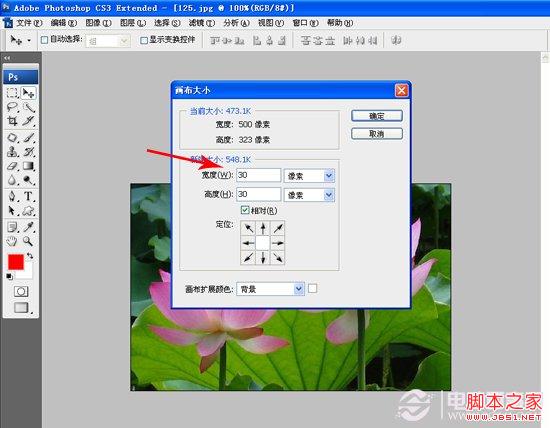
Task: Select the Pen tool
Action: 12,196
